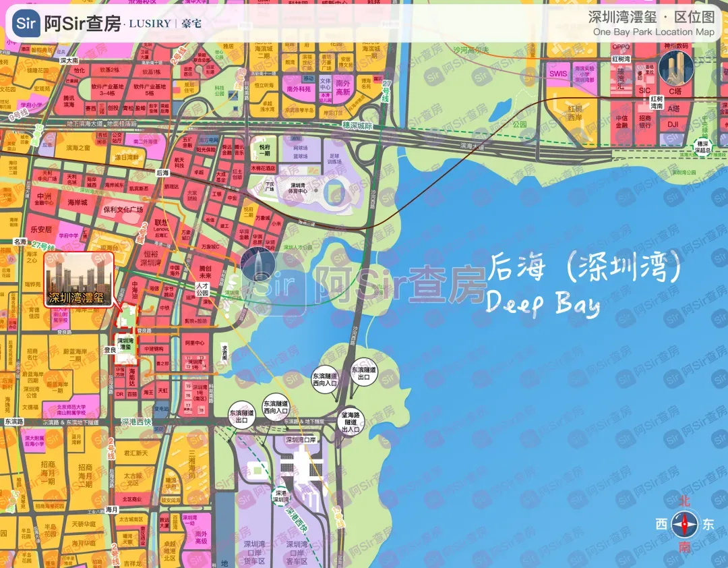Click the 中洲金融中心 label
Viewport: 728px width, 568px height.
click(x=44, y=200)
